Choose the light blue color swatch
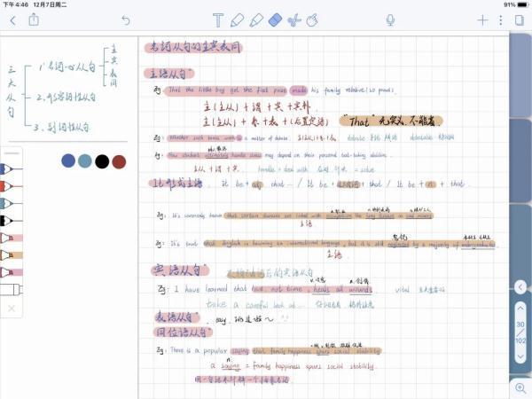 click(x=85, y=161)
